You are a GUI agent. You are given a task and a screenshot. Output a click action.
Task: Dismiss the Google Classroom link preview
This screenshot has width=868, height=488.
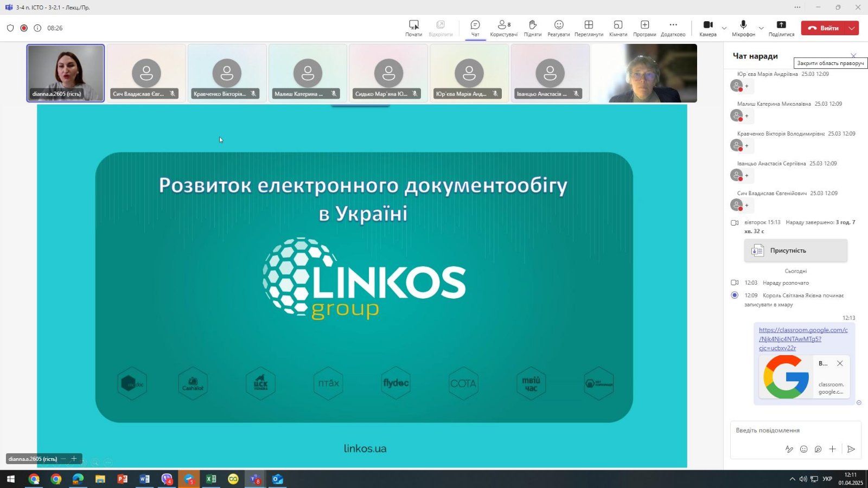click(840, 363)
